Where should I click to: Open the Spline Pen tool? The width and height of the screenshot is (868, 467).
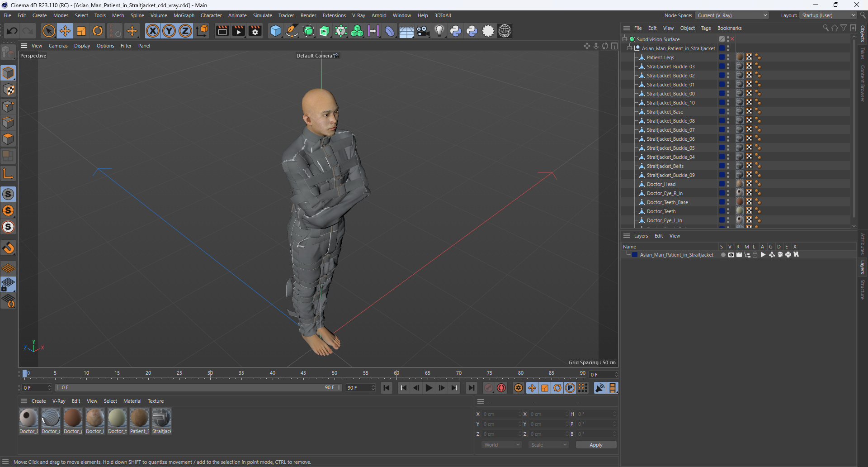click(292, 31)
